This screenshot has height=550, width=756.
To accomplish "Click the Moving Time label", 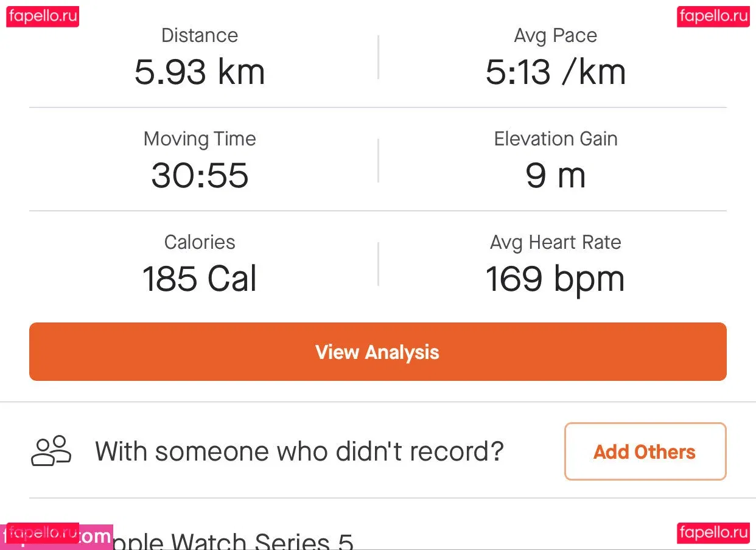I will click(x=200, y=139).
